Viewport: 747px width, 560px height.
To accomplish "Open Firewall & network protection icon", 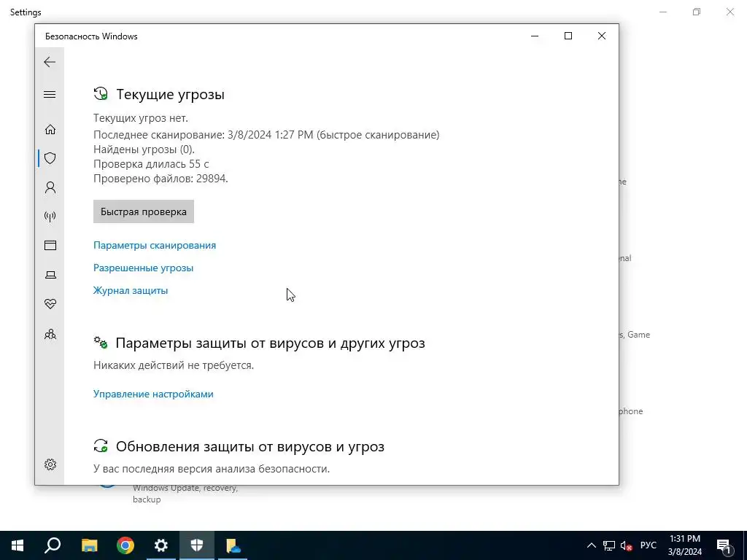I will [50, 217].
